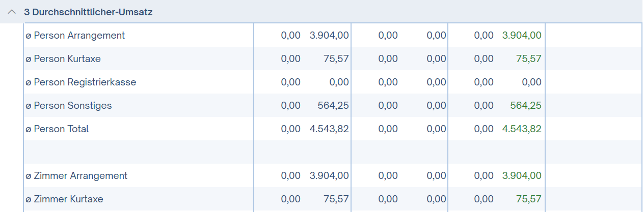The width and height of the screenshot is (644, 212).
Task: Click green 75,57 value in Person Kurtaxe row
Action: tap(529, 59)
